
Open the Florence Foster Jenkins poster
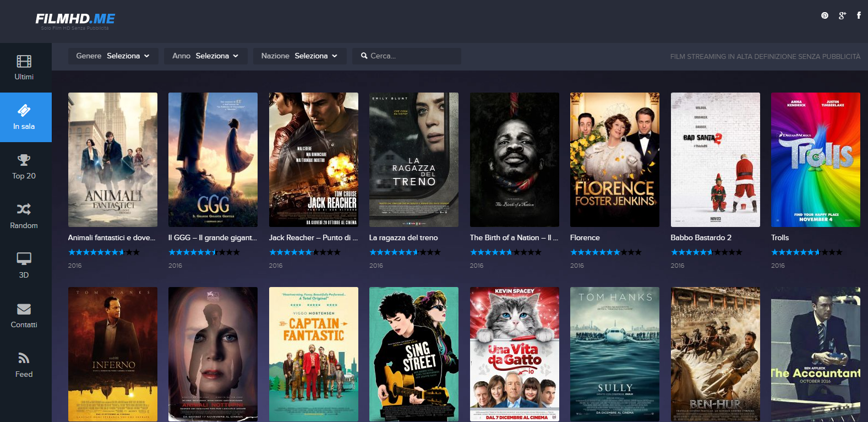(615, 160)
